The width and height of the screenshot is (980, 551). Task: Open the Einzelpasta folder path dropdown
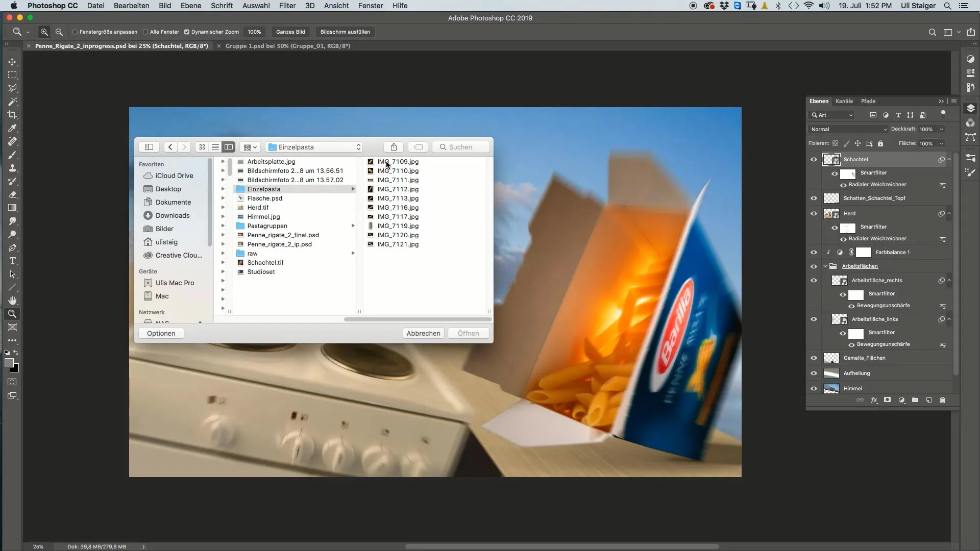point(314,147)
